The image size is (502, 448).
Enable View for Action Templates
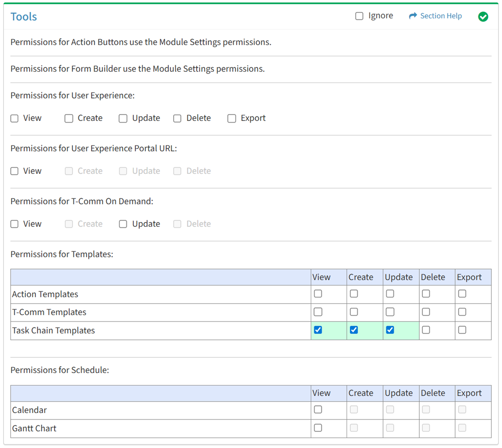pos(318,293)
